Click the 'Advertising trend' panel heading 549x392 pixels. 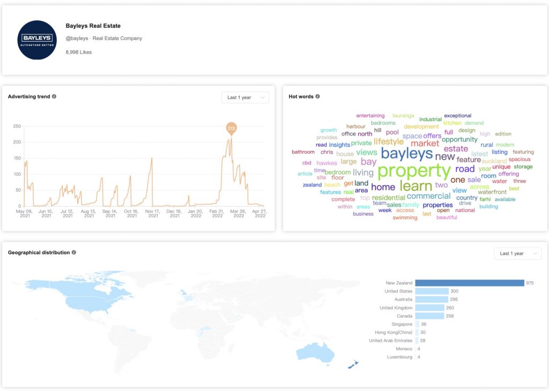pyautogui.click(x=29, y=96)
